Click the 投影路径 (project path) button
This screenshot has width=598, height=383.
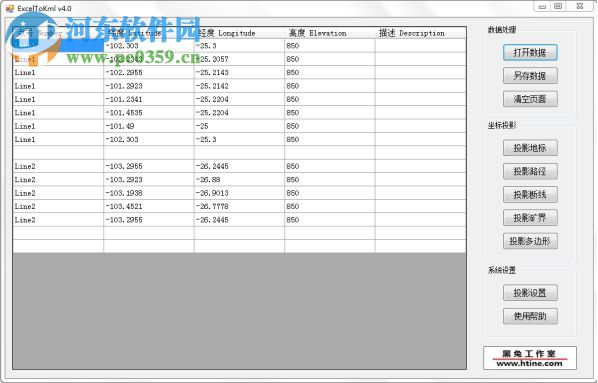tap(530, 171)
